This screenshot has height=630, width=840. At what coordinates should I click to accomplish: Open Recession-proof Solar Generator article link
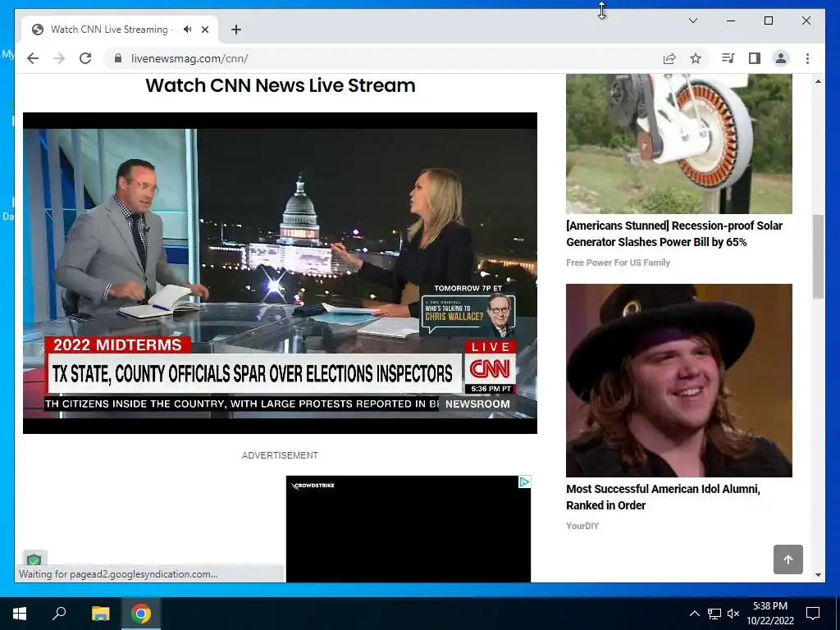pyautogui.click(x=674, y=234)
